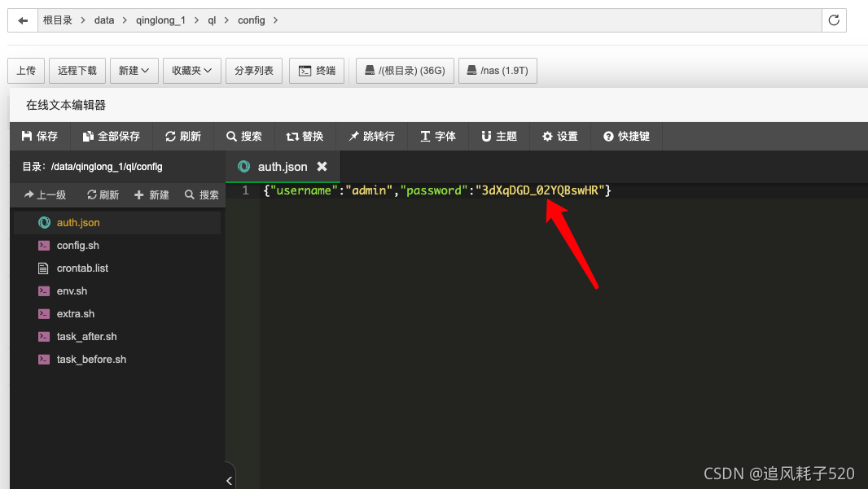This screenshot has width=868, height=489.
Task: Click the 目录: /data/qinglong_1/ql/config path label
Action: click(93, 167)
